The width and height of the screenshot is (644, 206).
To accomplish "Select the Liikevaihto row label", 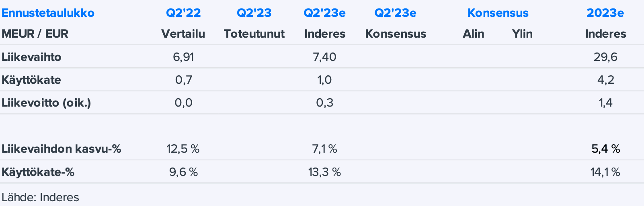I will [x=32, y=57].
